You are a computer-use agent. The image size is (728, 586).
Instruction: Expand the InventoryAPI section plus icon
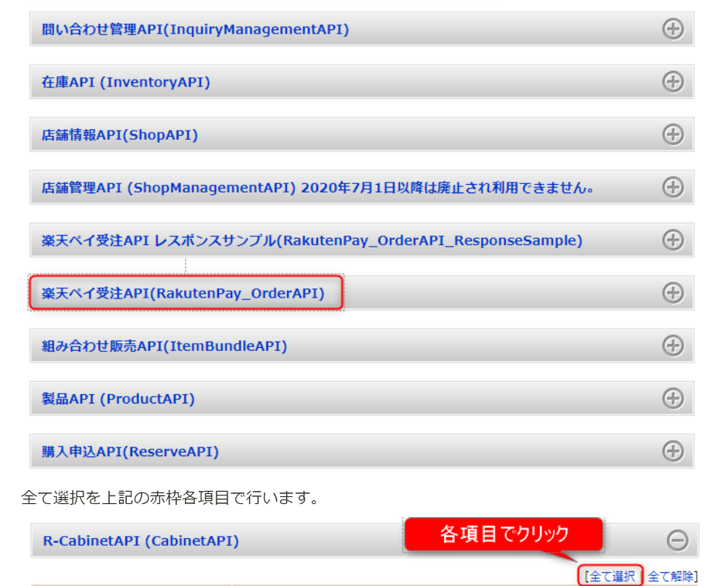(x=673, y=82)
